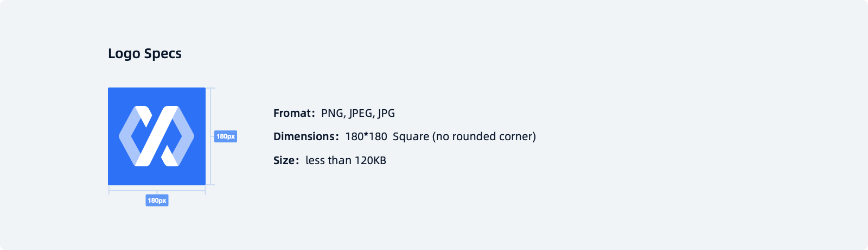Click the horizontal dimension line under the logo
The width and height of the screenshot is (868, 250).
tap(130, 192)
